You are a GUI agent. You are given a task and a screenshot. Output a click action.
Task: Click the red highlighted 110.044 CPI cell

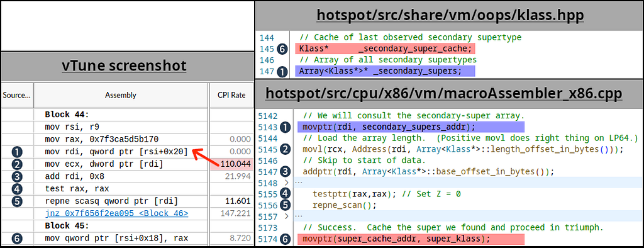(x=231, y=164)
